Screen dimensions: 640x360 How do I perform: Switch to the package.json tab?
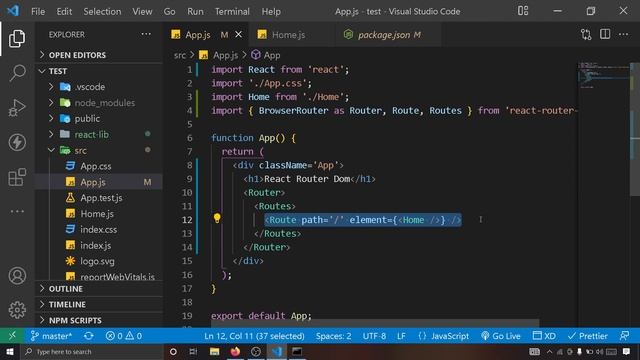(x=387, y=35)
